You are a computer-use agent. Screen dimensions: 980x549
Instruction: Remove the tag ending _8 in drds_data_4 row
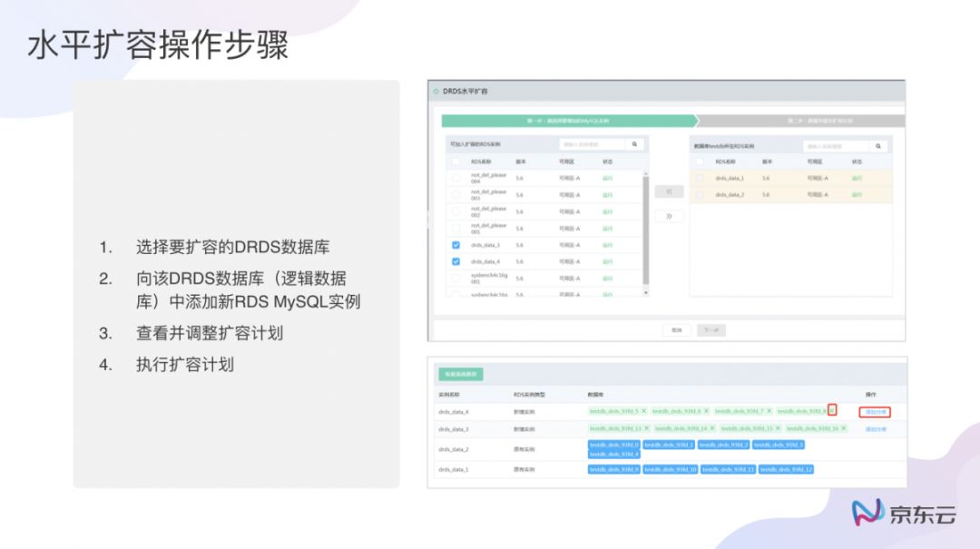(x=832, y=410)
